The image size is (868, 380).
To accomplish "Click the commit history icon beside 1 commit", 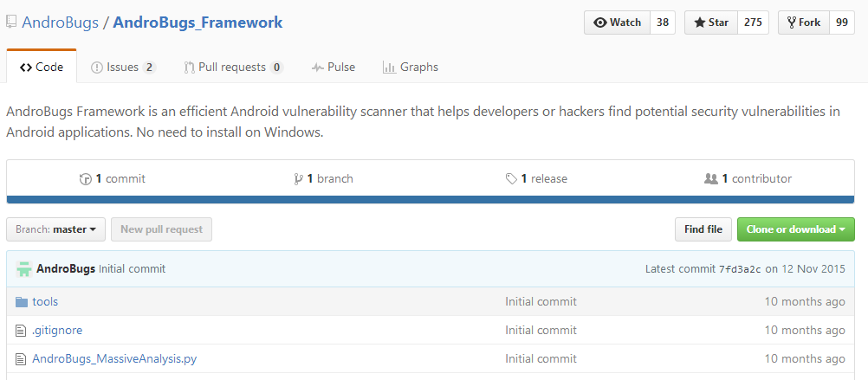I will pos(86,179).
